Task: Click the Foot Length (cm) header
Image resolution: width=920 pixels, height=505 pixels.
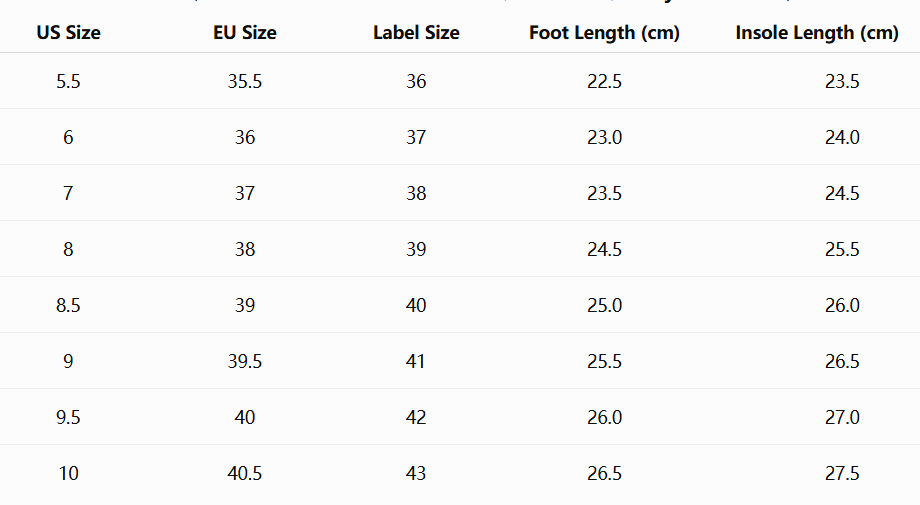Action: click(x=604, y=33)
